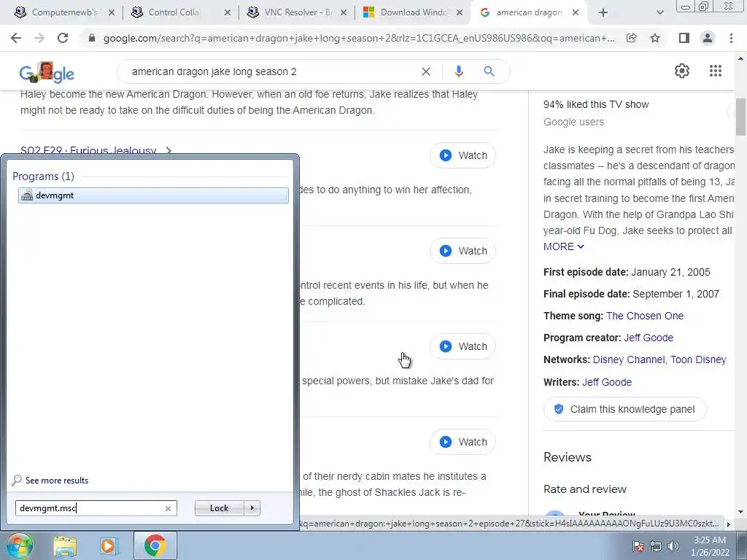This screenshot has width=747, height=560.
Task: Select the devmgmt program result
Action: 153,195
